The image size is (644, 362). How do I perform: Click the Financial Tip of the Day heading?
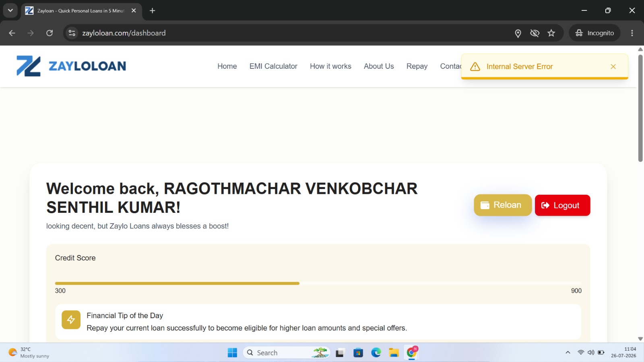125,316
